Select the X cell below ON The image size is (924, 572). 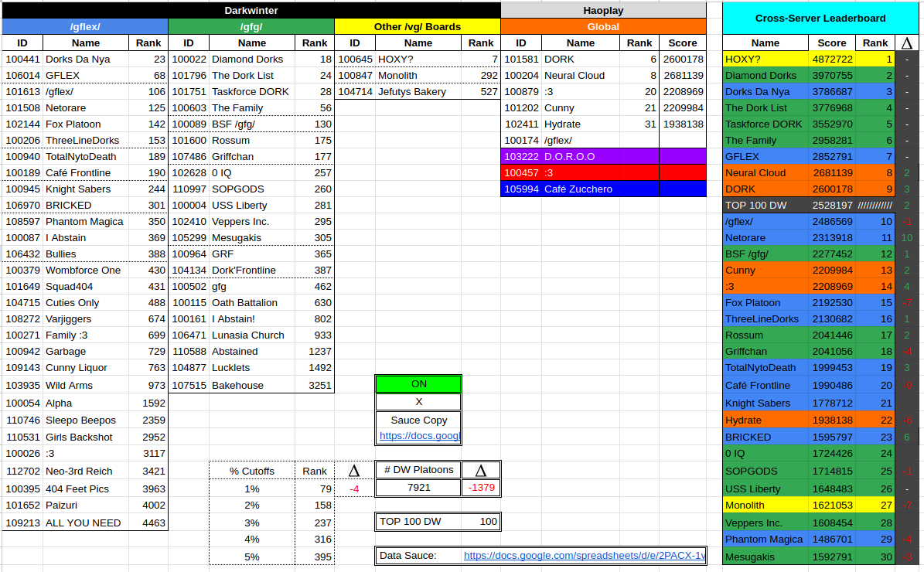pyautogui.click(x=418, y=402)
